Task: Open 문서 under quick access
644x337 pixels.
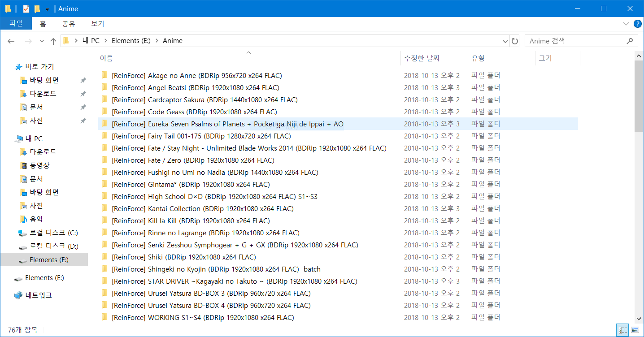Action: click(36, 107)
